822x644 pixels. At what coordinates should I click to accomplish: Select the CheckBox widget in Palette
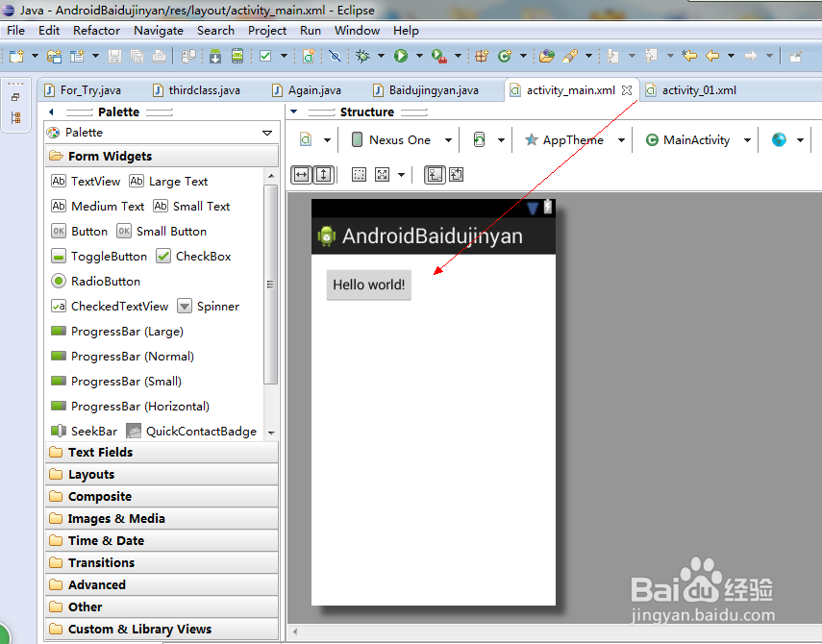[193, 257]
